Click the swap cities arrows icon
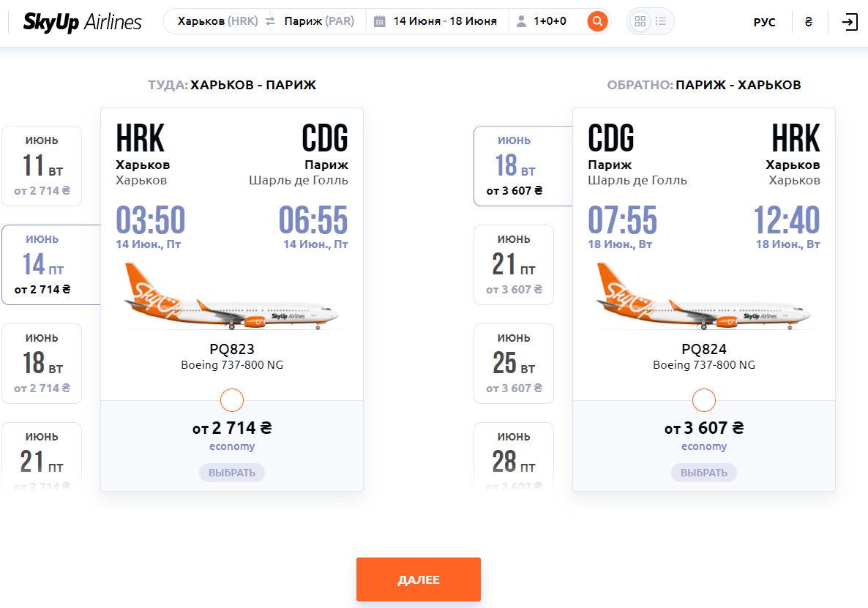The image size is (868, 608). 270,21
